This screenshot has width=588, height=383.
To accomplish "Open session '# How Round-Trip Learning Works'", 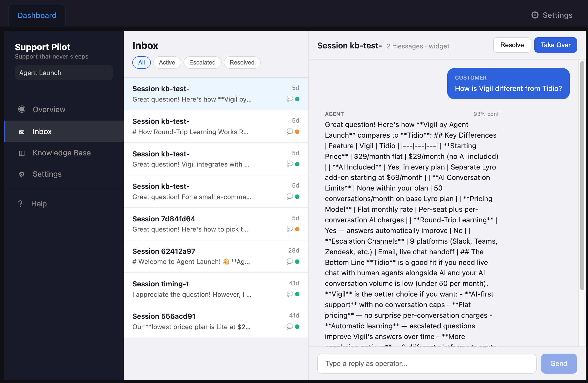I will 216,127.
